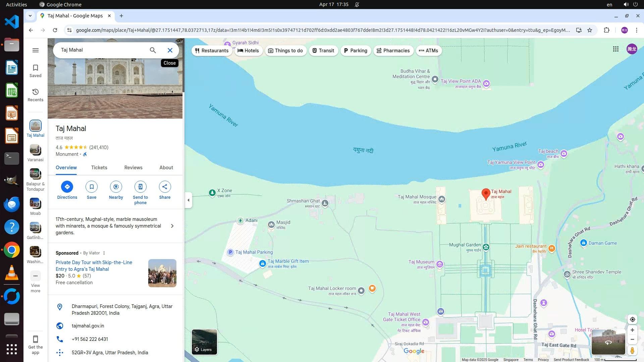Open Street View pegman icon
The image size is (644, 362).
pyautogui.click(x=632, y=351)
